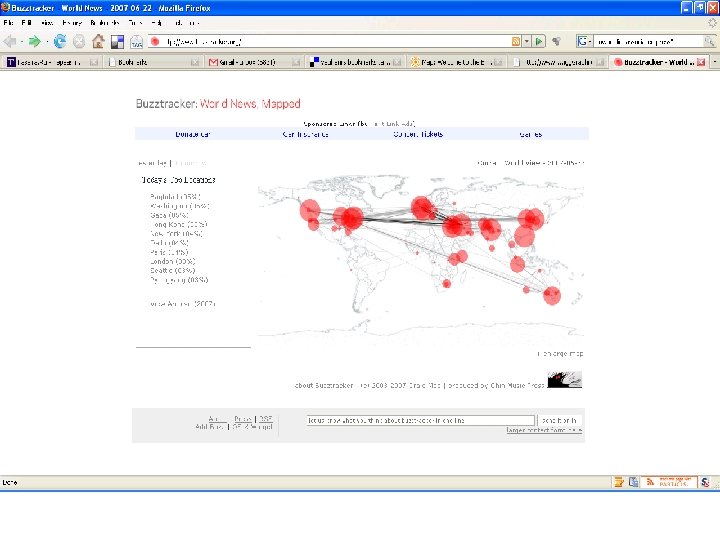This screenshot has width=720, height=540.
Task: Open the Tools menu
Action: click(135, 22)
